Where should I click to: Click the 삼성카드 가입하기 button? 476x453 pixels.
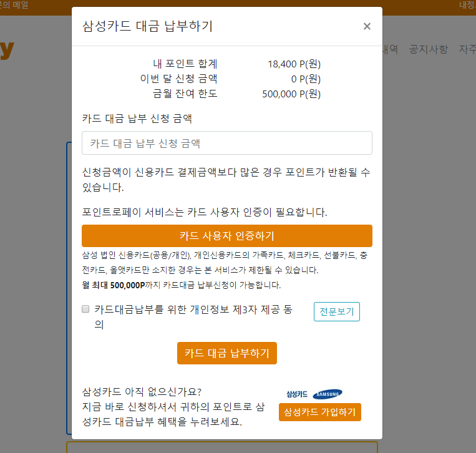coord(319,412)
